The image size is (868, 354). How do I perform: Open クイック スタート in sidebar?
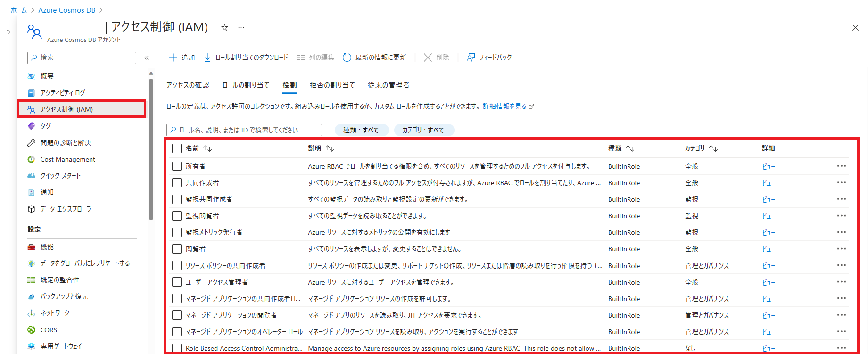[x=60, y=176]
